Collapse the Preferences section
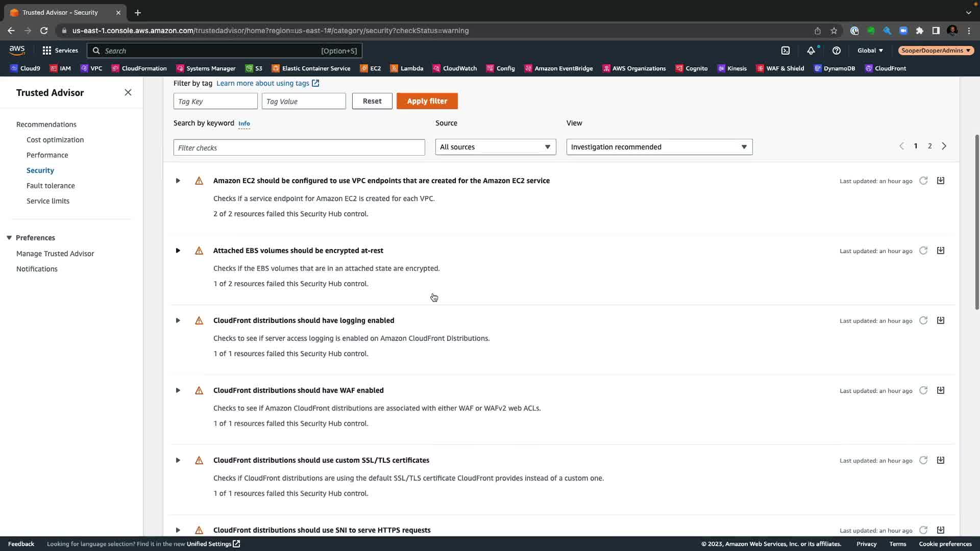Viewport: 980px width, 551px height. [9, 238]
